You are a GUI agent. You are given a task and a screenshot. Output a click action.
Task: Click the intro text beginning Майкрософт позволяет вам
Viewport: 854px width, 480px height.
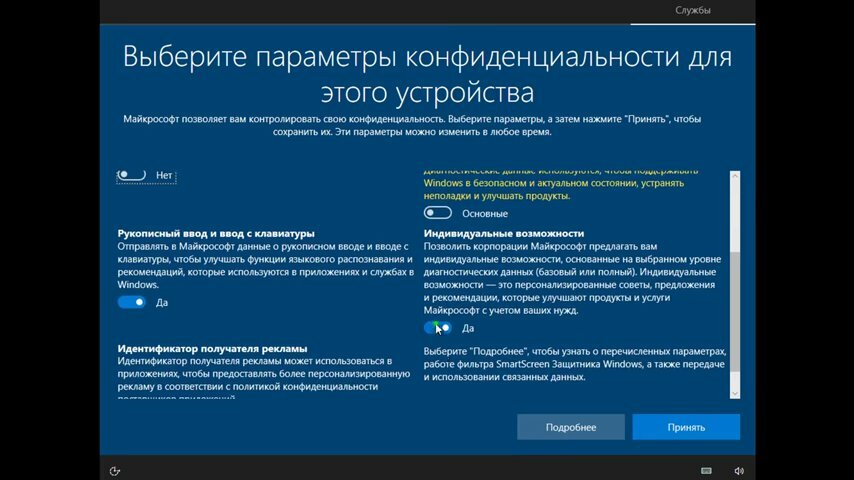pos(412,125)
